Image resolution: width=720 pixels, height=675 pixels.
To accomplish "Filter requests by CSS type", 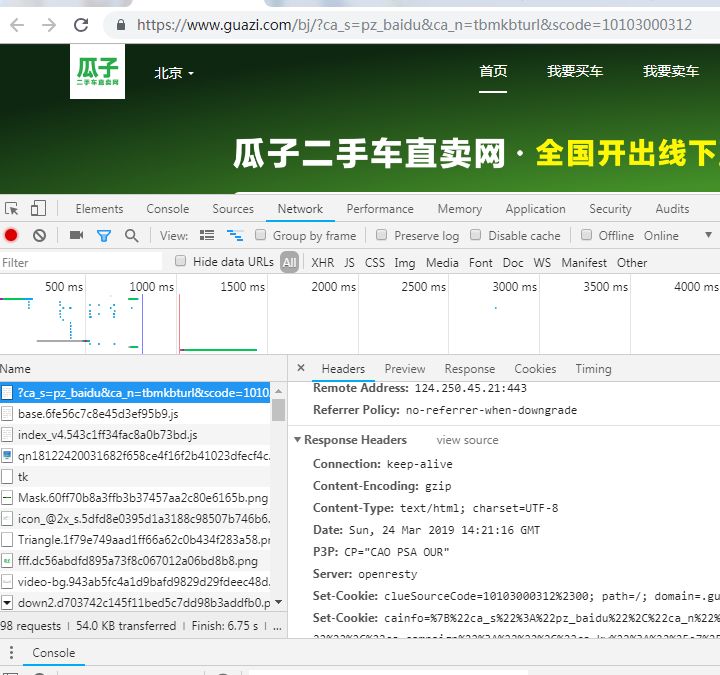I will [x=375, y=263].
